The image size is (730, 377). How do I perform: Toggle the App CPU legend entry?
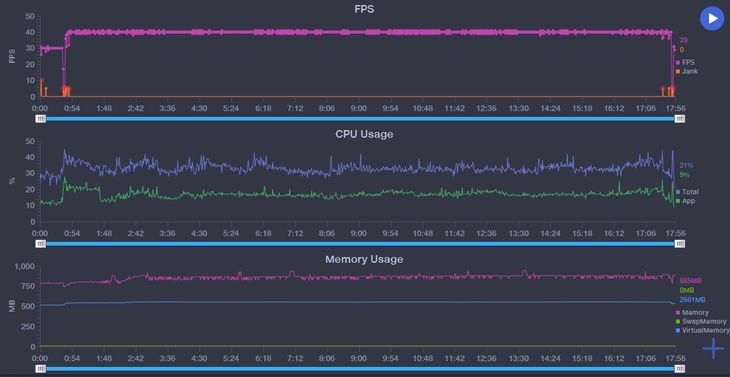[685, 201]
